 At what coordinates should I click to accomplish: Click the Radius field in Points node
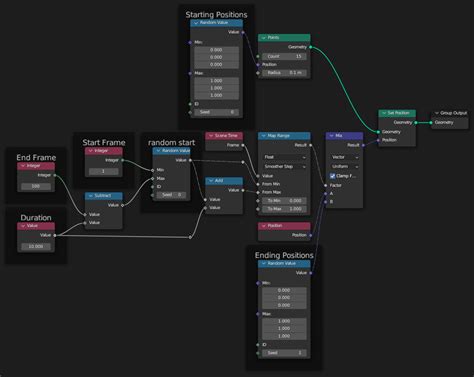click(x=284, y=73)
